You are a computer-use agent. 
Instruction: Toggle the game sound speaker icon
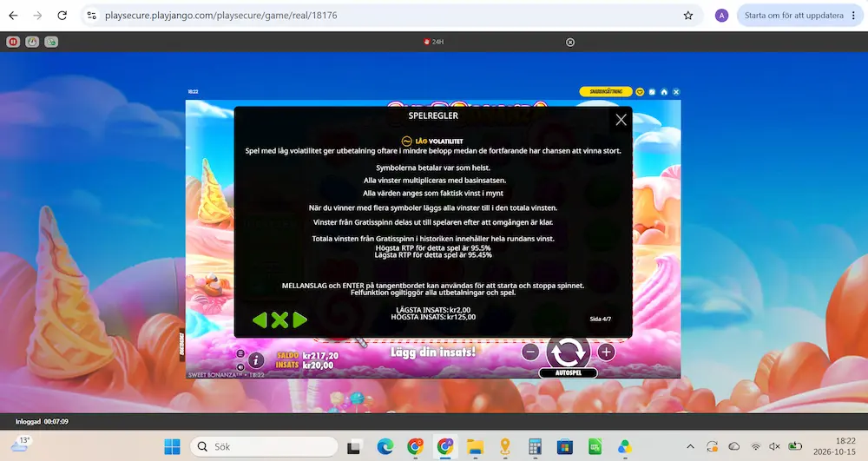click(240, 367)
